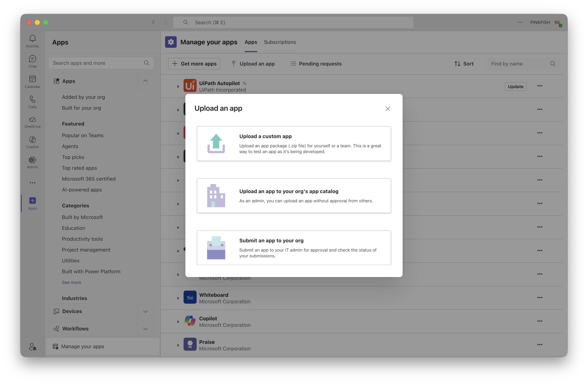
Task: Reveal more apps via the ellipsis sidebar icon
Action: (32, 183)
